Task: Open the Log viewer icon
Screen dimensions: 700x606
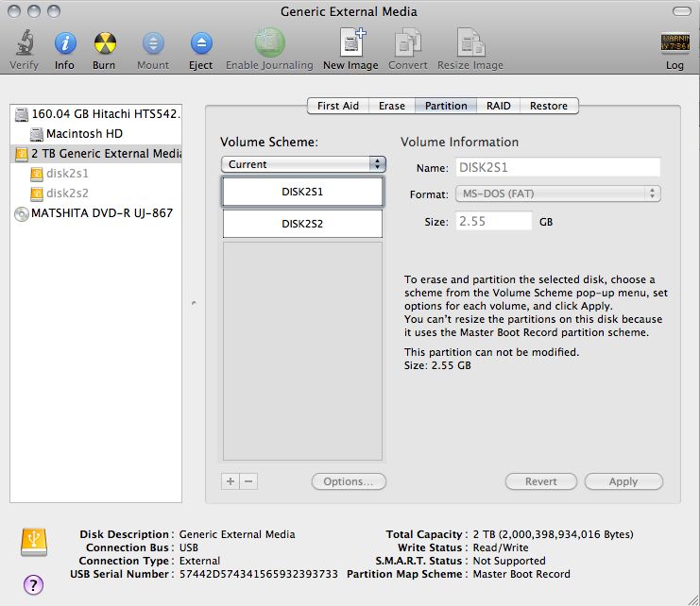Action: click(x=675, y=43)
